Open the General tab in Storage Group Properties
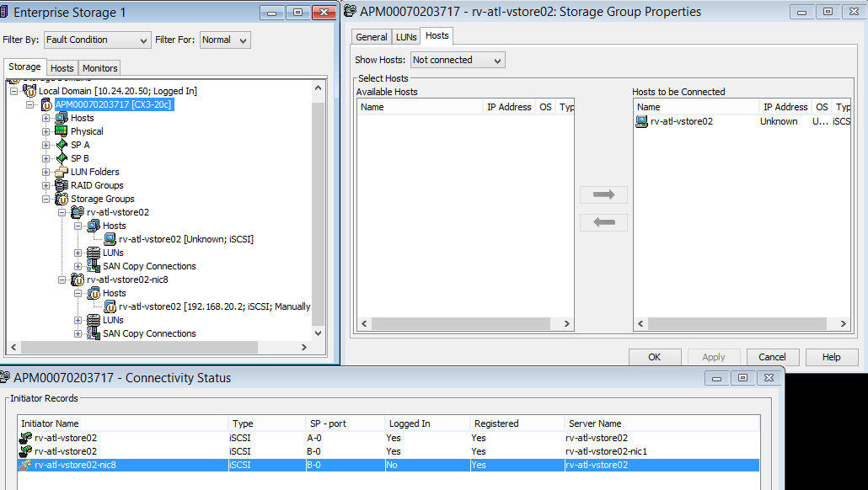The width and height of the screenshot is (868, 490). [x=372, y=37]
